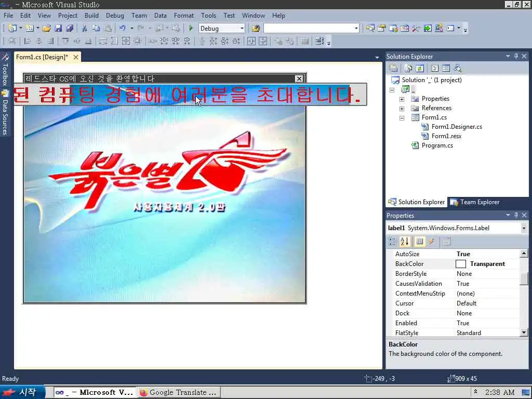532x399 pixels.
Task: Switch to the Events lightning view
Action: (432, 242)
